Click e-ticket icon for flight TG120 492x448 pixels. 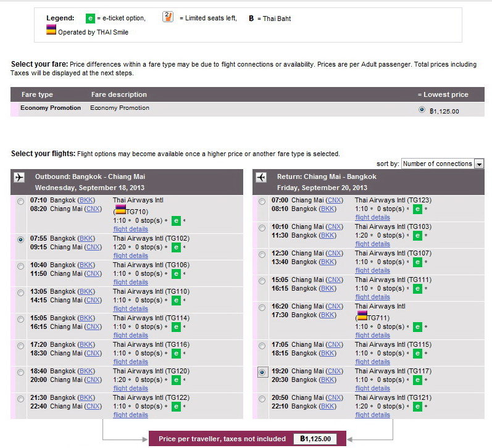176,380
